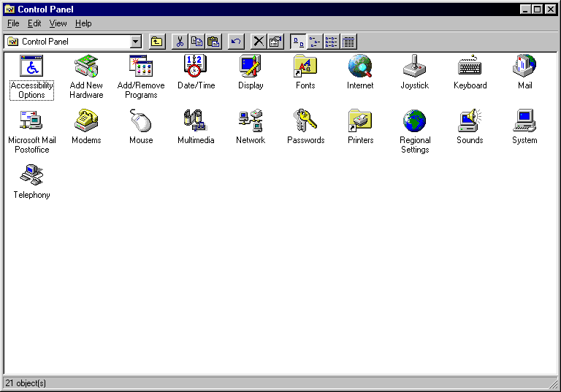The height and width of the screenshot is (392, 561).
Task: Click the Undo toolbar button
Action: pos(236,42)
